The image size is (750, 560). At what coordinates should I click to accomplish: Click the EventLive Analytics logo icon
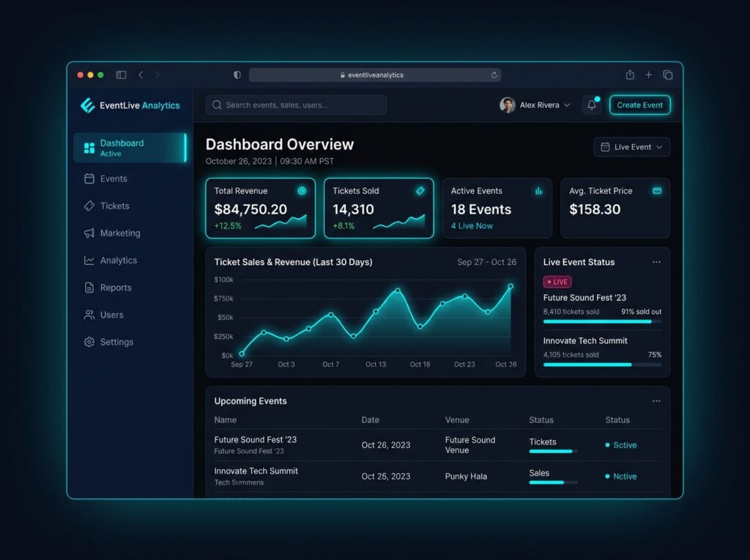click(88, 105)
